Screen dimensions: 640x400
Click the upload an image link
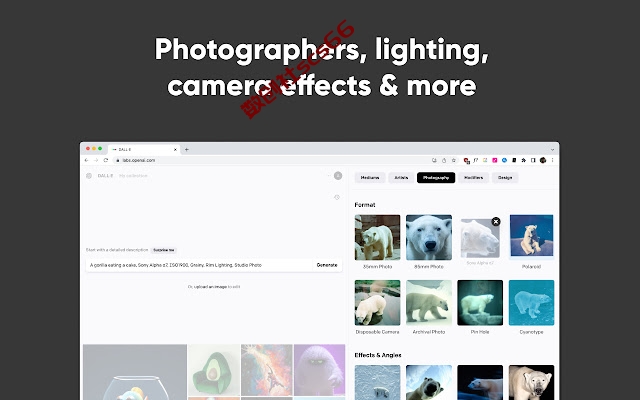tap(210, 287)
